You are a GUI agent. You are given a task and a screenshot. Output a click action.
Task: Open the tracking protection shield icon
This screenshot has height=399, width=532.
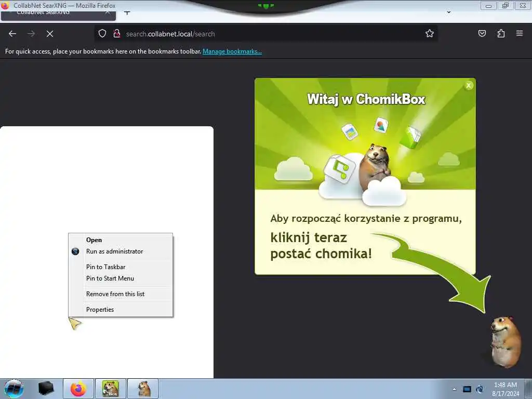pos(102,34)
